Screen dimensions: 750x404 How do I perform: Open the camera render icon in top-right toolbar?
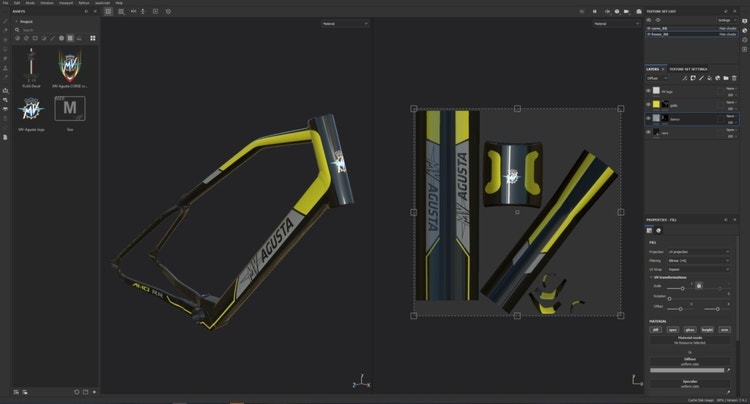click(x=639, y=11)
